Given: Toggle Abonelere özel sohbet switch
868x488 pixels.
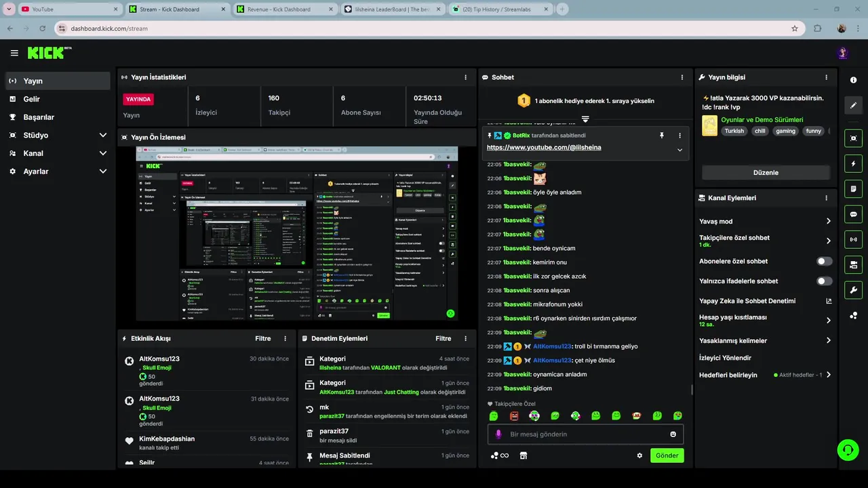Looking at the screenshot, I should 825,261.
